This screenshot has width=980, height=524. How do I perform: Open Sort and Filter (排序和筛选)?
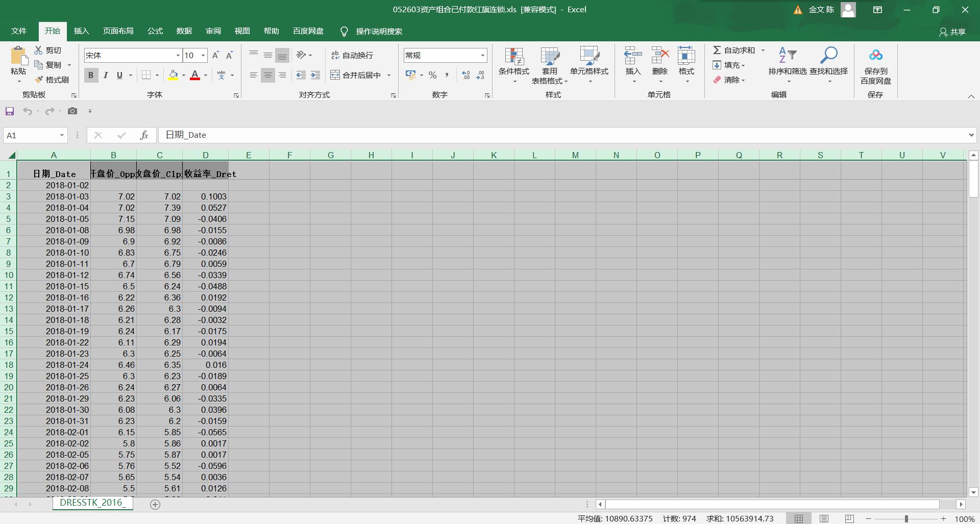tap(788, 65)
